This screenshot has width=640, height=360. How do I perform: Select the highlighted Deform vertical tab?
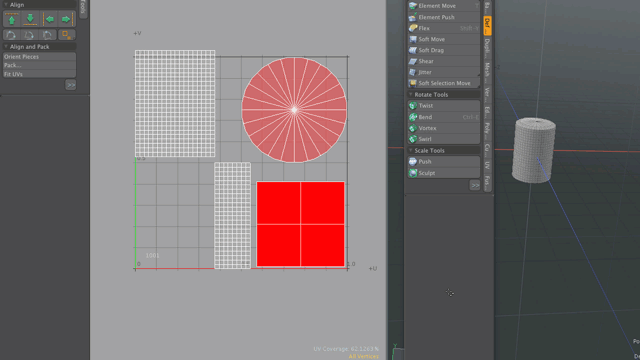click(x=487, y=26)
